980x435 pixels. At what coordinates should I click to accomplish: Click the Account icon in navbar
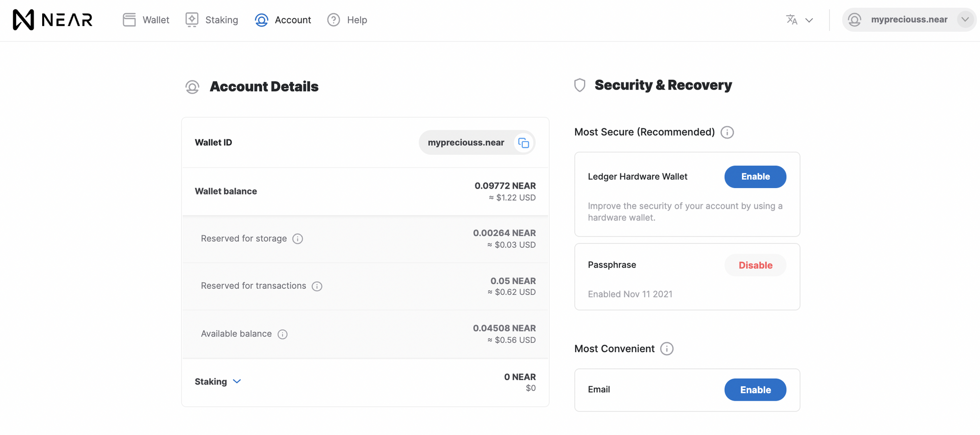(262, 20)
